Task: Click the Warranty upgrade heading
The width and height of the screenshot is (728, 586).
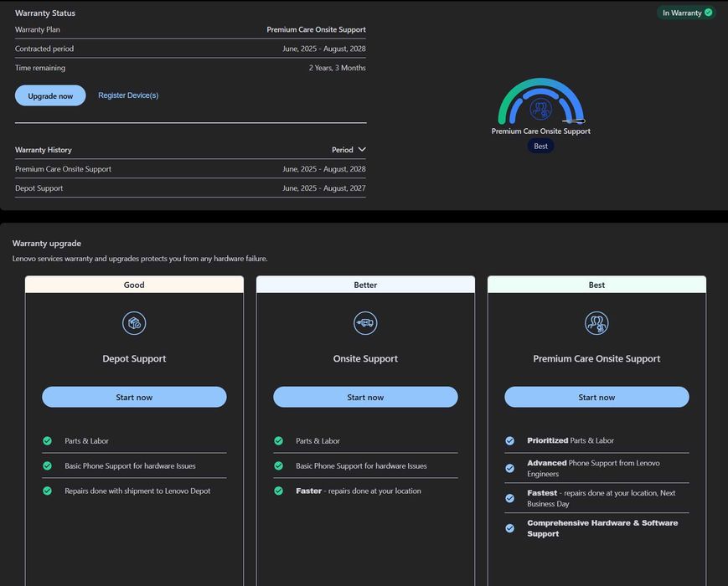Action: click(x=46, y=243)
